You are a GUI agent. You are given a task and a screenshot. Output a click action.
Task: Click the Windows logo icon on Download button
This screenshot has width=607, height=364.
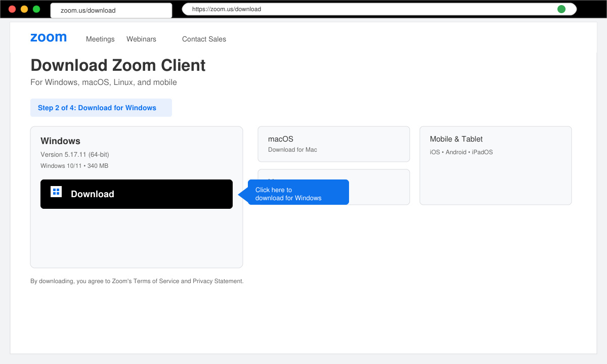(56, 192)
